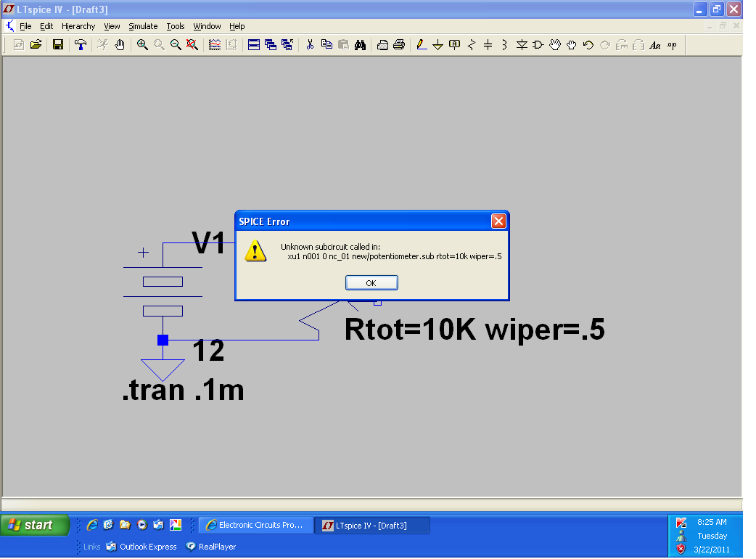Place a resistor from the toolbar
This screenshot has height=559, width=756.
click(472, 45)
